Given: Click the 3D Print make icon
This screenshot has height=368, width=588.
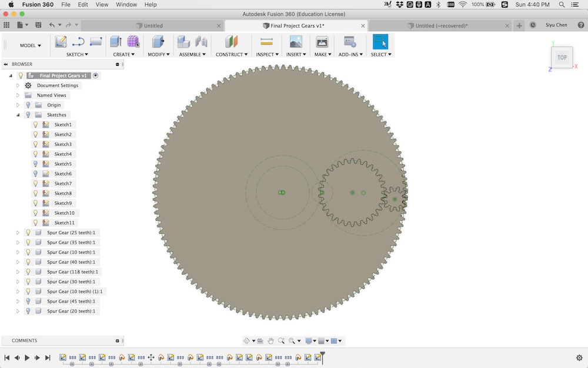Looking at the screenshot, I should coord(322,42).
